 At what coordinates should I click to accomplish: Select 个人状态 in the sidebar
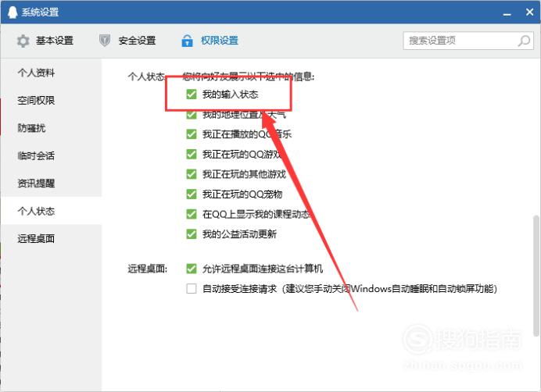point(51,211)
